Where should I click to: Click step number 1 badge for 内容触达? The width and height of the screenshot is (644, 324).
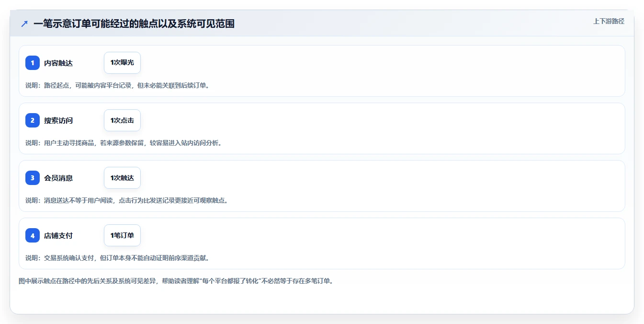tap(33, 63)
